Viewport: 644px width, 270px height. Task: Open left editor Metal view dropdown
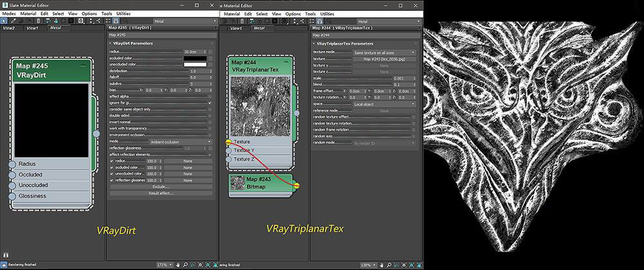(x=185, y=21)
